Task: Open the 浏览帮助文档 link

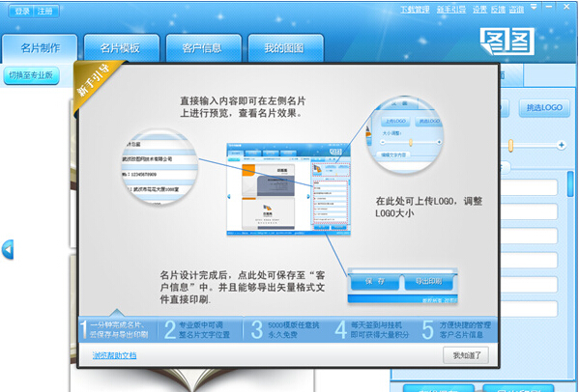Action: click(114, 355)
